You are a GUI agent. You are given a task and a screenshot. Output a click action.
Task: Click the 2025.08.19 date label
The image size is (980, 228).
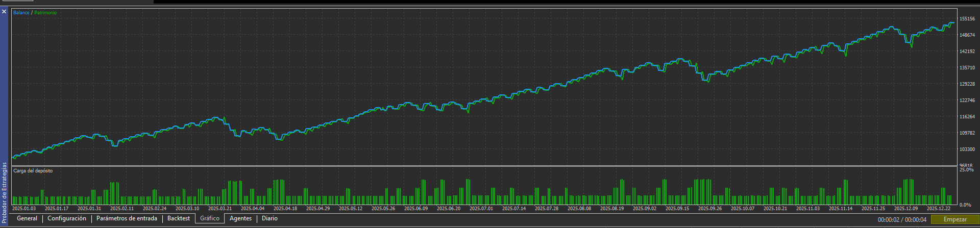[612, 209]
